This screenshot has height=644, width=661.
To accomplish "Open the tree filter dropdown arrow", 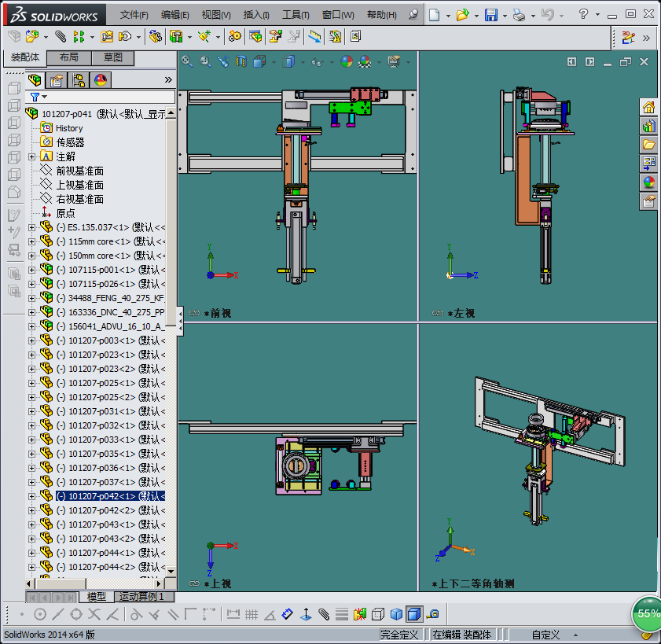I will 45,97.
